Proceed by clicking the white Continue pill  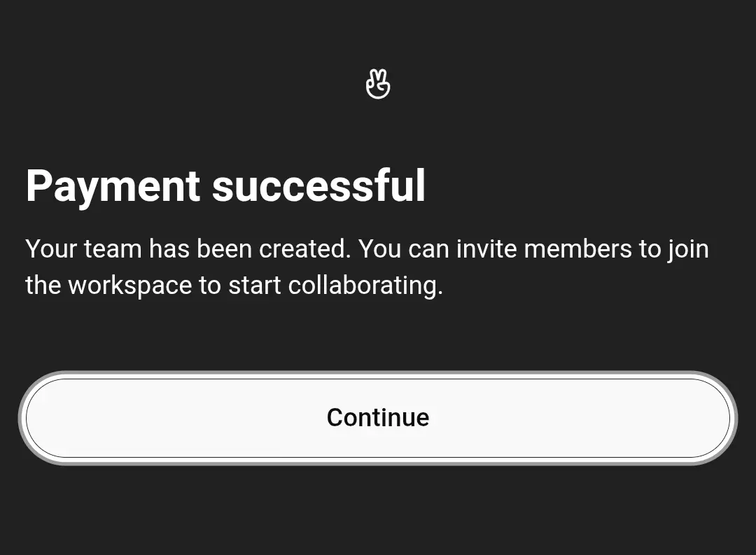(x=378, y=418)
